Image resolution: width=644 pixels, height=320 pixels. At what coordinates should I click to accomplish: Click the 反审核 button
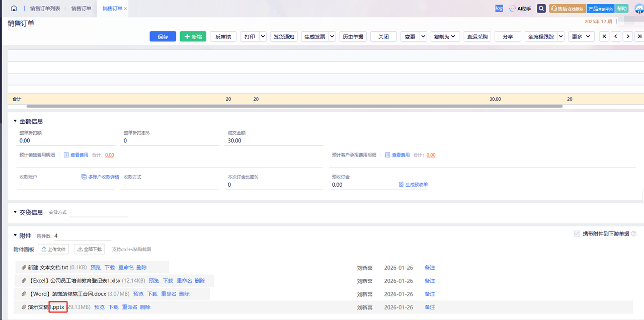click(223, 36)
